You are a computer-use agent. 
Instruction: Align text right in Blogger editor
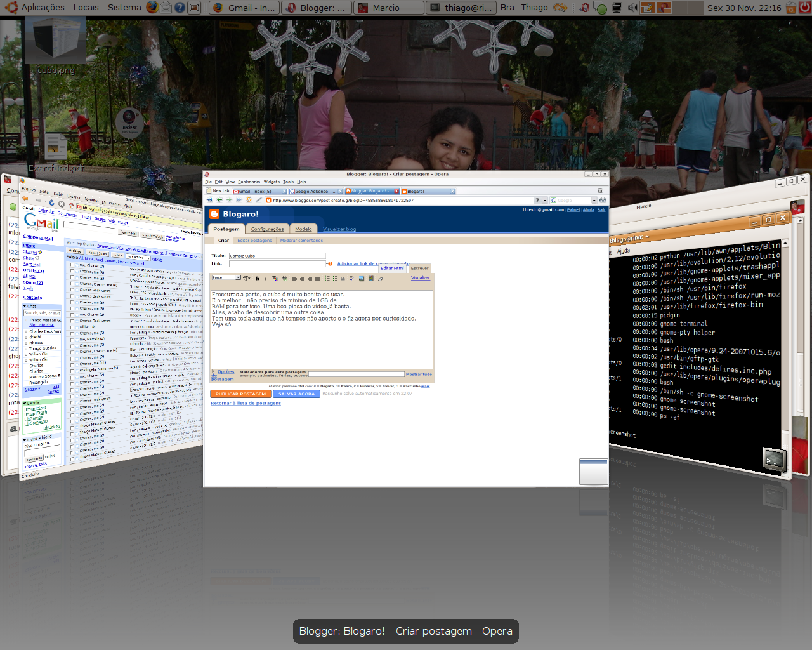coord(310,279)
